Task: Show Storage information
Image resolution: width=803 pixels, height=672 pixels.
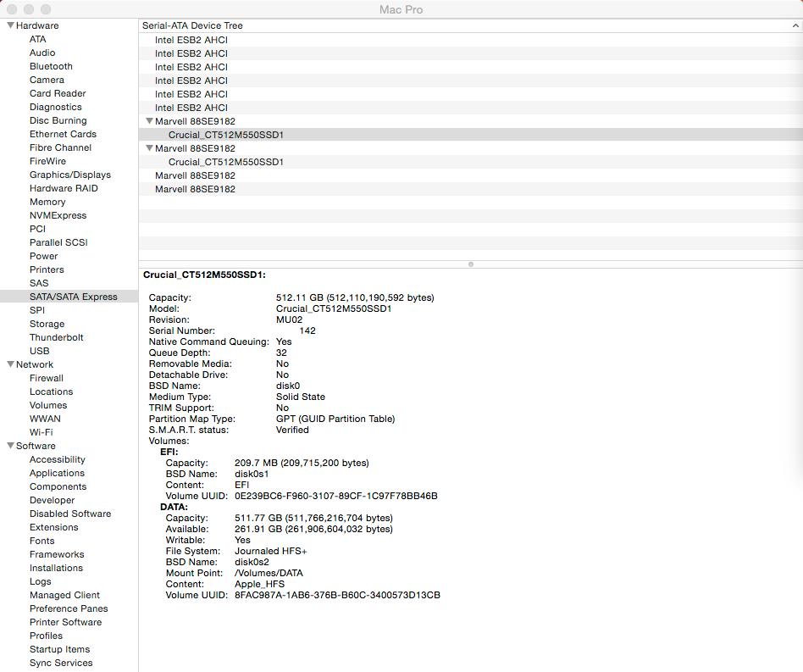Action: (x=47, y=324)
